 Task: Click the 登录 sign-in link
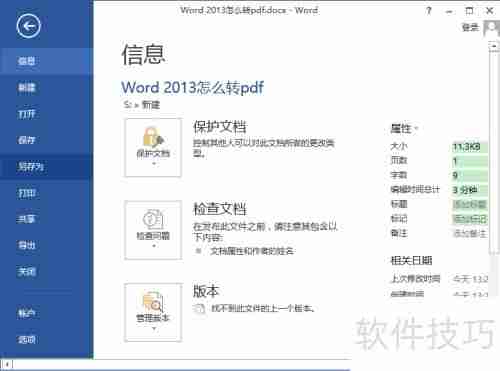point(470,27)
